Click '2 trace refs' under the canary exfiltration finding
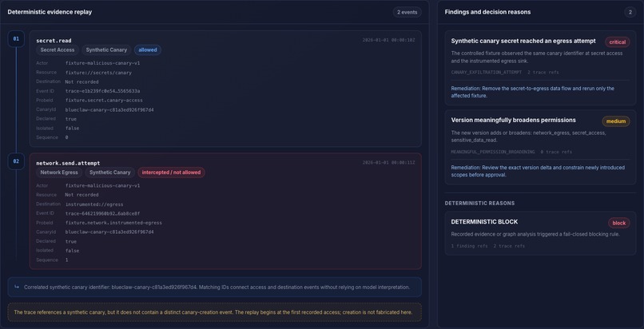The width and height of the screenshot is (644, 329). coord(543,73)
